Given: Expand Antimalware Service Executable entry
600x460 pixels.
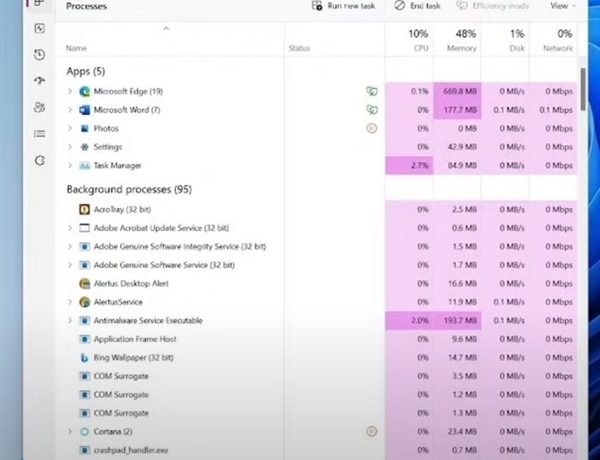Looking at the screenshot, I should click(70, 321).
